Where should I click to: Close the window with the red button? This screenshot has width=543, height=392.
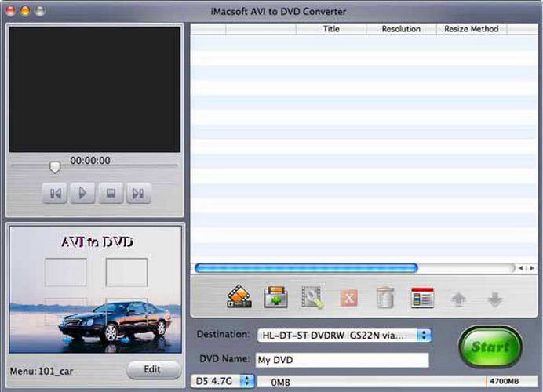coord(11,11)
